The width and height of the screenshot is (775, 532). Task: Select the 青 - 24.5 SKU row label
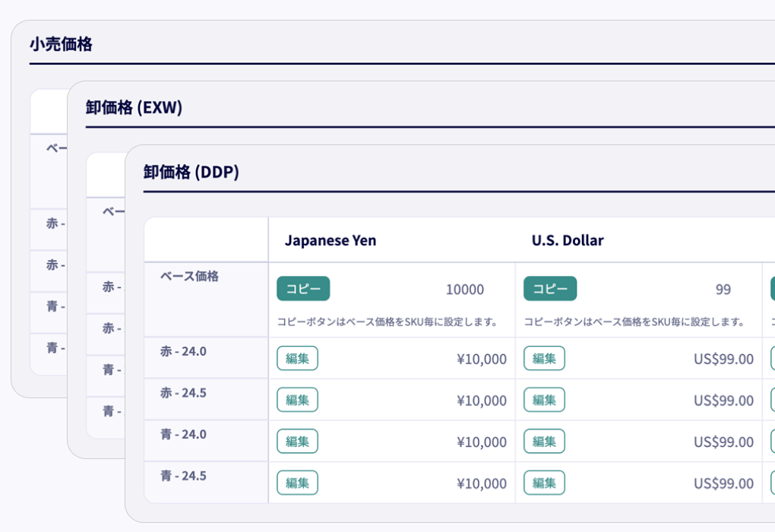tap(183, 476)
